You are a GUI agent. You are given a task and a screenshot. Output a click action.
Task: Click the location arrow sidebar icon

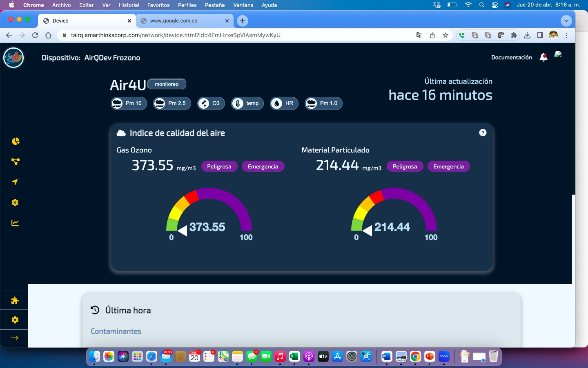pos(15,182)
